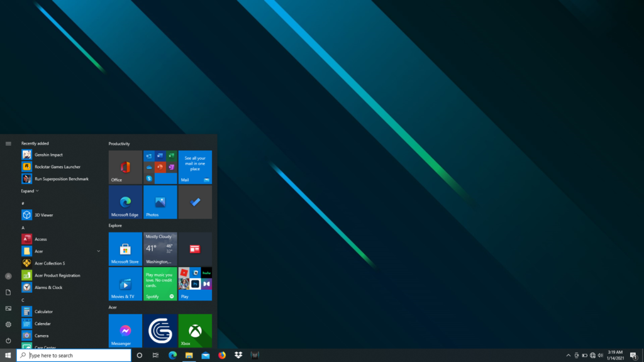Launch Firefox from taskbar
Image resolution: width=644 pixels, height=362 pixels.
pos(222,356)
